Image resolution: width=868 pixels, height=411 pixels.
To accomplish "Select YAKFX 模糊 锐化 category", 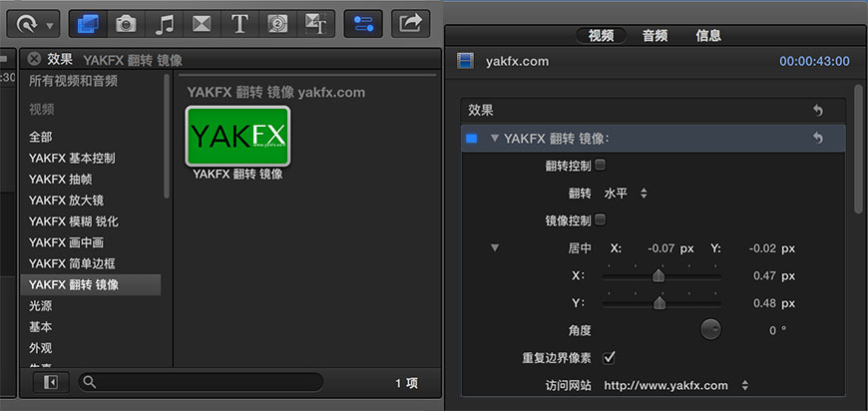I will click(74, 221).
